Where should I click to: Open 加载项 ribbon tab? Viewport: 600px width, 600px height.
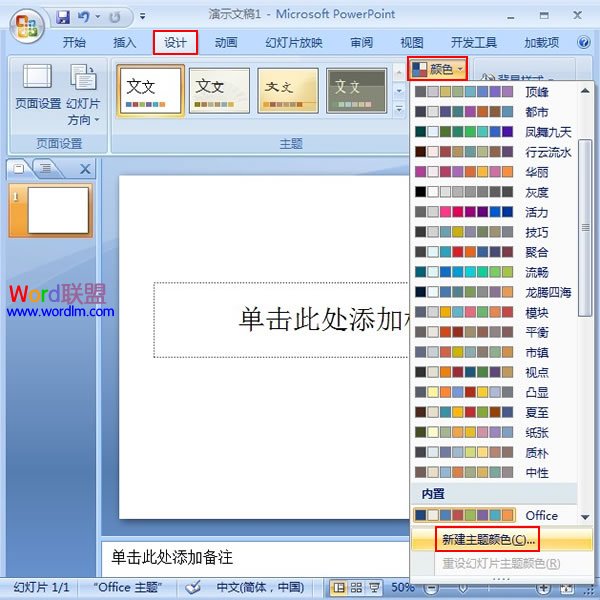[x=541, y=42]
